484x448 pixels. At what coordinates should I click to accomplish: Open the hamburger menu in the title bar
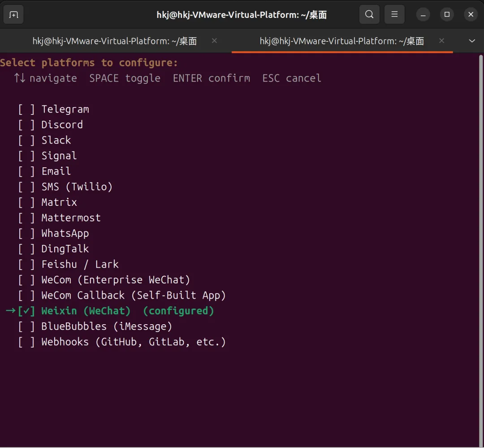[394, 14]
